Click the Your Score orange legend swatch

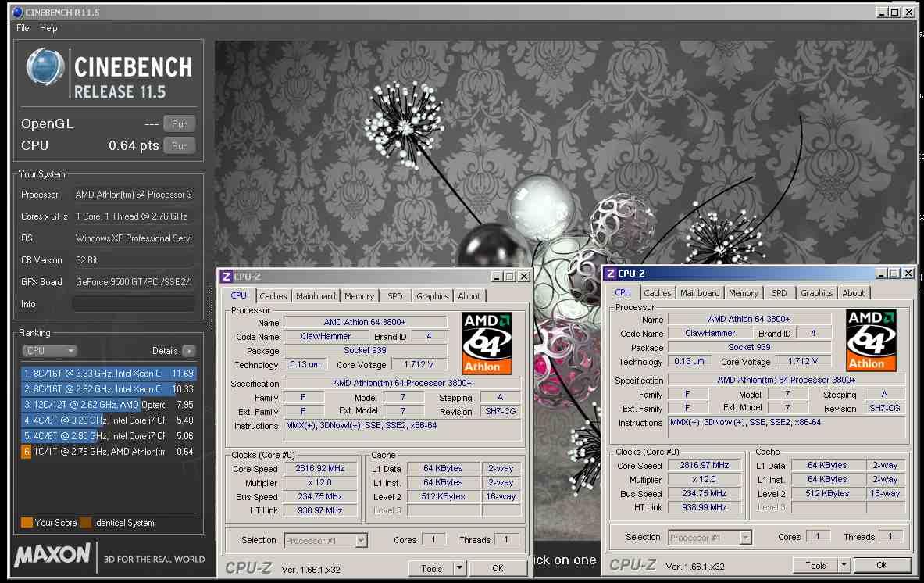[x=27, y=522]
